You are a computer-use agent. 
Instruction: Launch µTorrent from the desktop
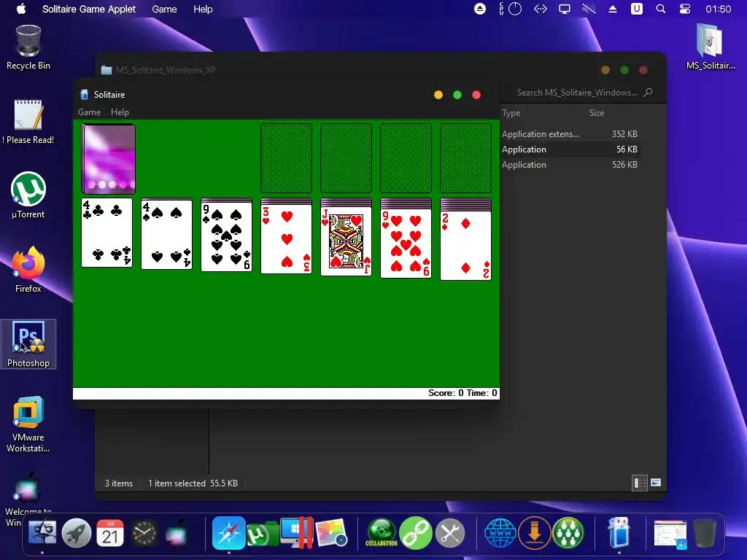tap(28, 195)
